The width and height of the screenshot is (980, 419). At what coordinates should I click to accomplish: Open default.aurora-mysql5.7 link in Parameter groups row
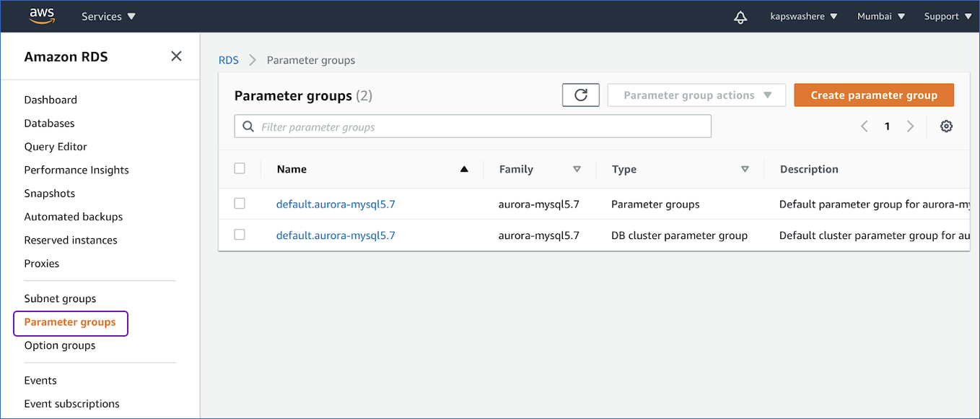point(336,204)
